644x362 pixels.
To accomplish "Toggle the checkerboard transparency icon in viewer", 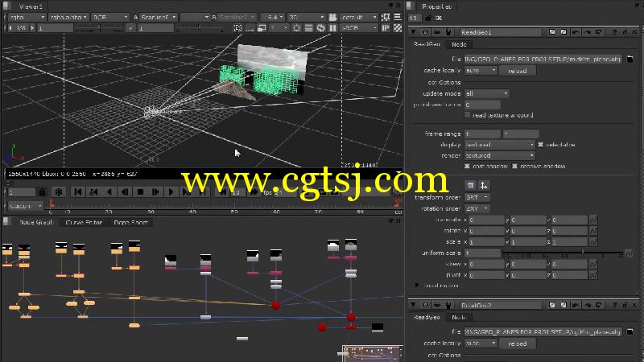I will coord(398,28).
